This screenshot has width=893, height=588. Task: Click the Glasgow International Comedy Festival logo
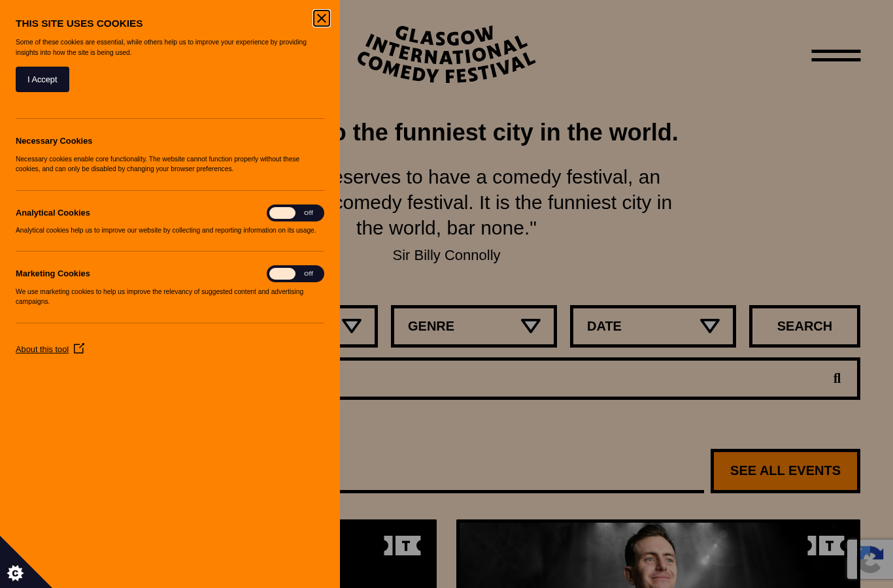[446, 55]
